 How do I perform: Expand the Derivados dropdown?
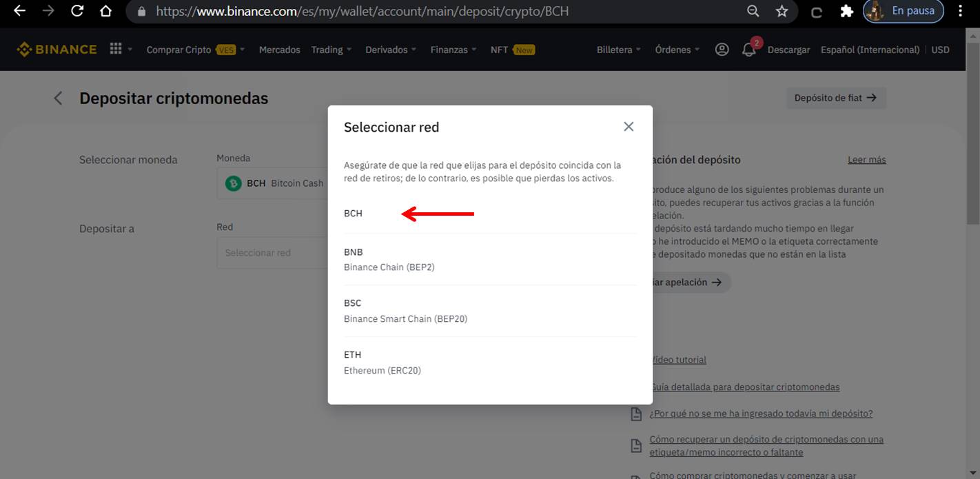tap(391, 50)
